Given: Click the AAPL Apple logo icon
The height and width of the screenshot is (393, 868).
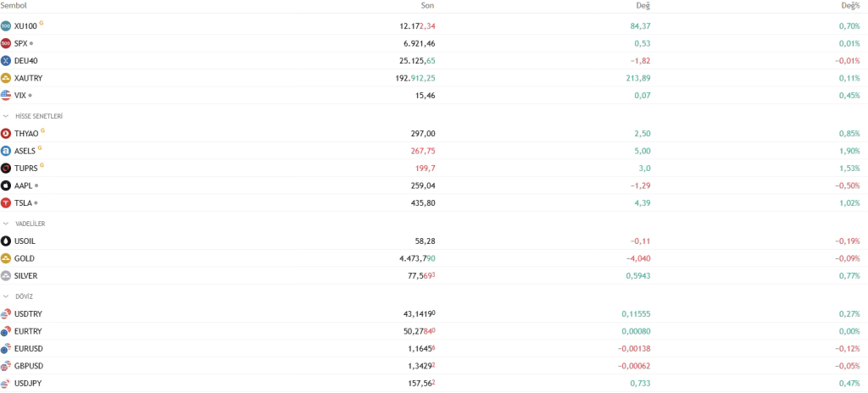Looking at the screenshot, I should pos(6,185).
